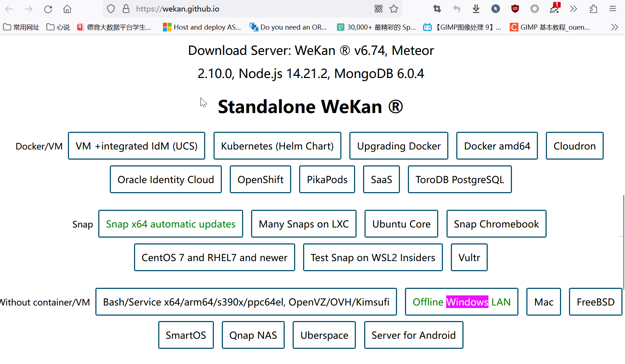Open the QR code icon in address bar
The width and height of the screenshot is (625, 364).
(379, 9)
